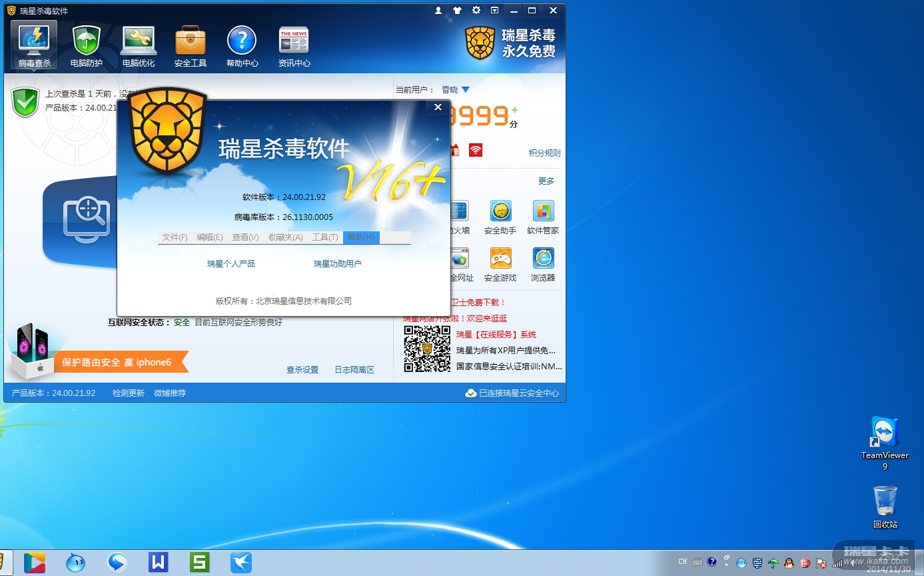The width and height of the screenshot is (924, 576).
Task: Click the user account icon in title bar
Action: [438, 11]
